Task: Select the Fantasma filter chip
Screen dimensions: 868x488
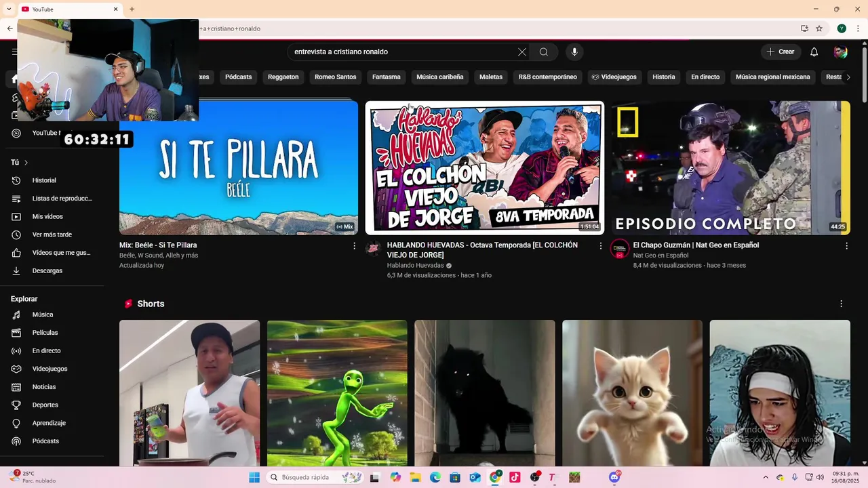Action: pos(387,77)
